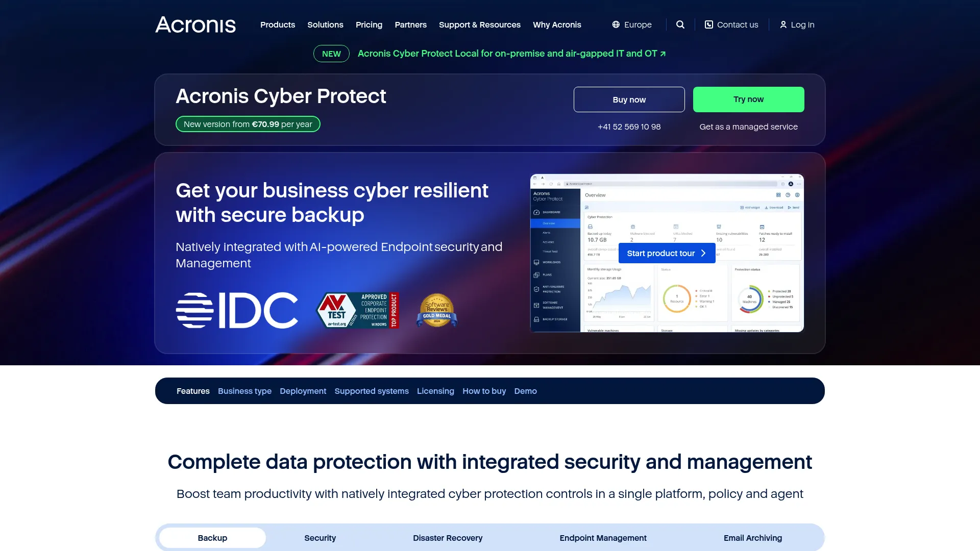Switch to the Security feature tab

click(x=320, y=538)
